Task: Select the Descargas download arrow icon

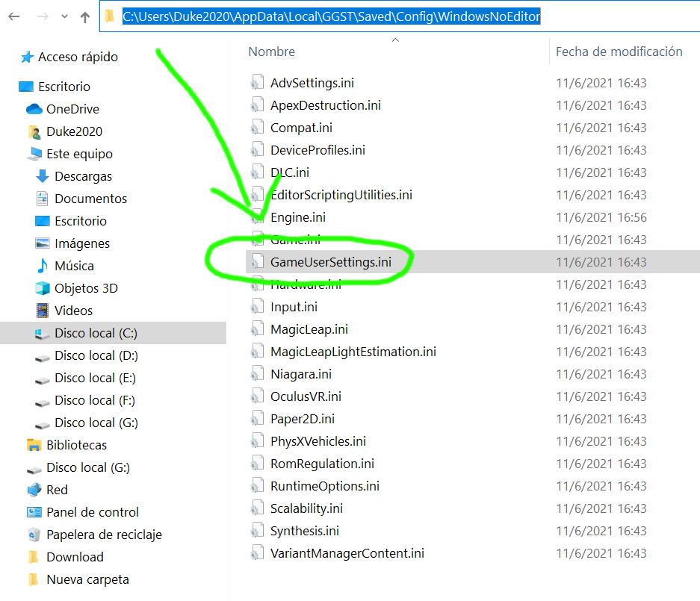Action: point(43,176)
